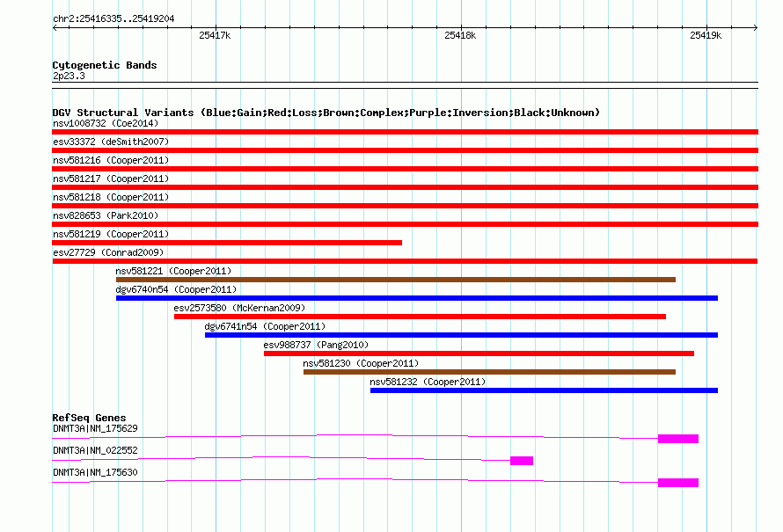Viewport: 783px width, 532px height.
Task: Click the 2p23.3 band label
Action: point(69,76)
